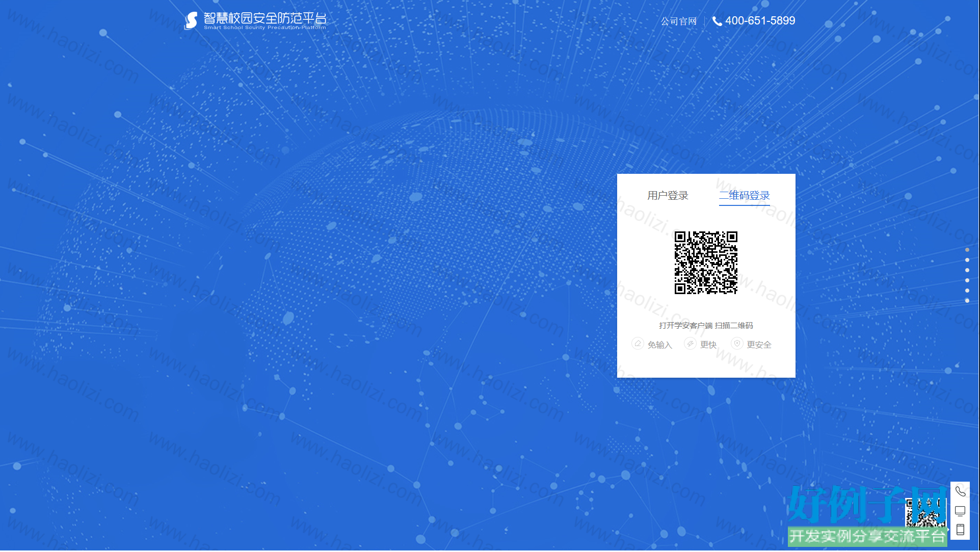Select the fifth page navigation dot
This screenshot has height=552, width=980.
[x=967, y=291]
